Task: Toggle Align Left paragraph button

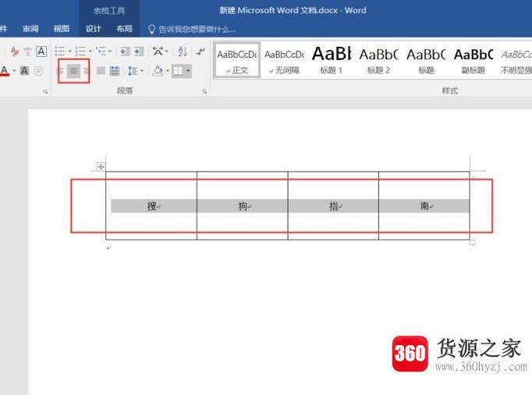Action: point(60,71)
